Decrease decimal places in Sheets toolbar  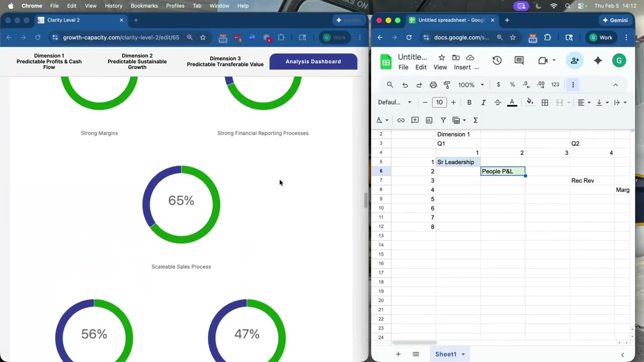point(526,84)
